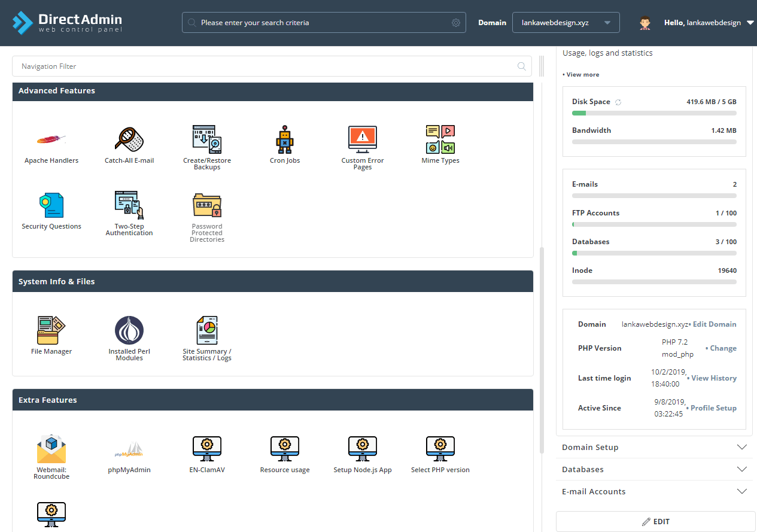Image resolution: width=757 pixels, height=532 pixels.
Task: Focus the Navigation Filter field
Action: click(x=272, y=66)
